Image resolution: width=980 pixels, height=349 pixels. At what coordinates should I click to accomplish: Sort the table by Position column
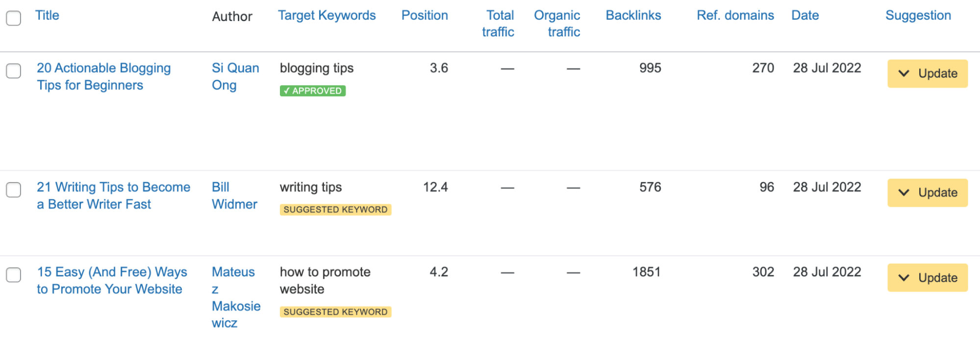point(424,15)
